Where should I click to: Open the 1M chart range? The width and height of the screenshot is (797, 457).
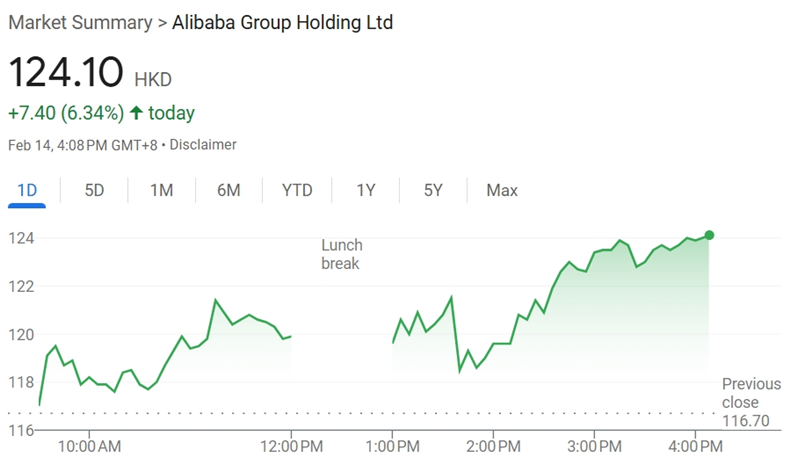(x=161, y=191)
